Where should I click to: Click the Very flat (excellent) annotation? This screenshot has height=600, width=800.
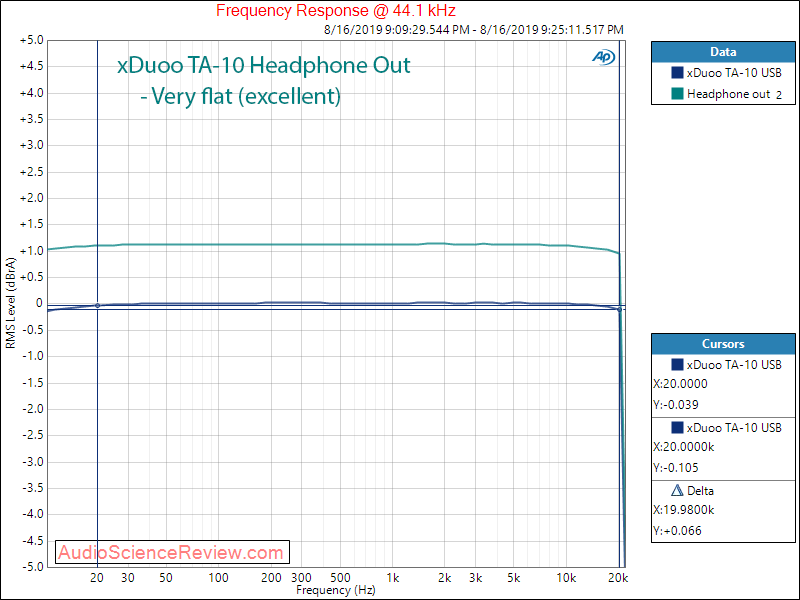(x=241, y=95)
